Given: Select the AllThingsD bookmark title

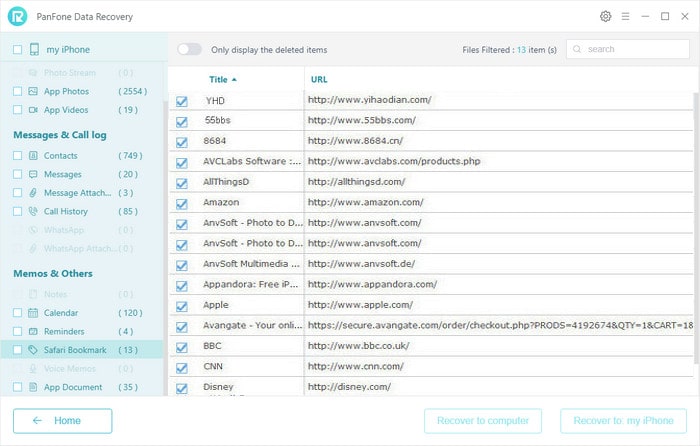Looking at the screenshot, I should 226,182.
